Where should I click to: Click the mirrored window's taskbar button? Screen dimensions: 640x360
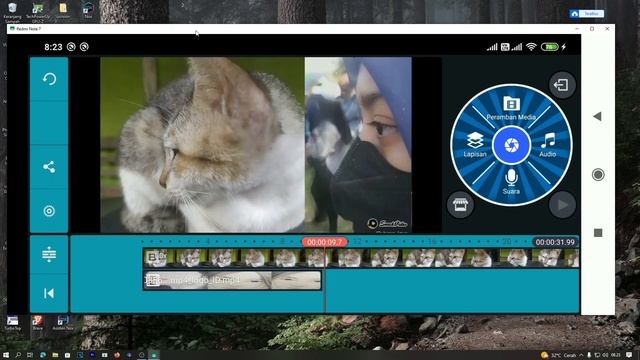pos(154,355)
